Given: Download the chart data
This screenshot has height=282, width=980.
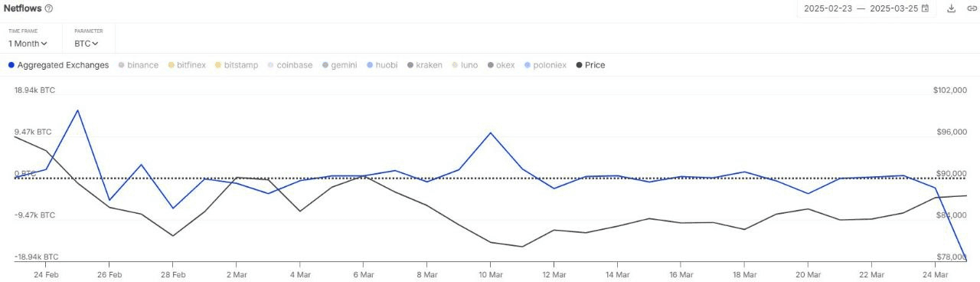Looking at the screenshot, I should pyautogui.click(x=952, y=8).
